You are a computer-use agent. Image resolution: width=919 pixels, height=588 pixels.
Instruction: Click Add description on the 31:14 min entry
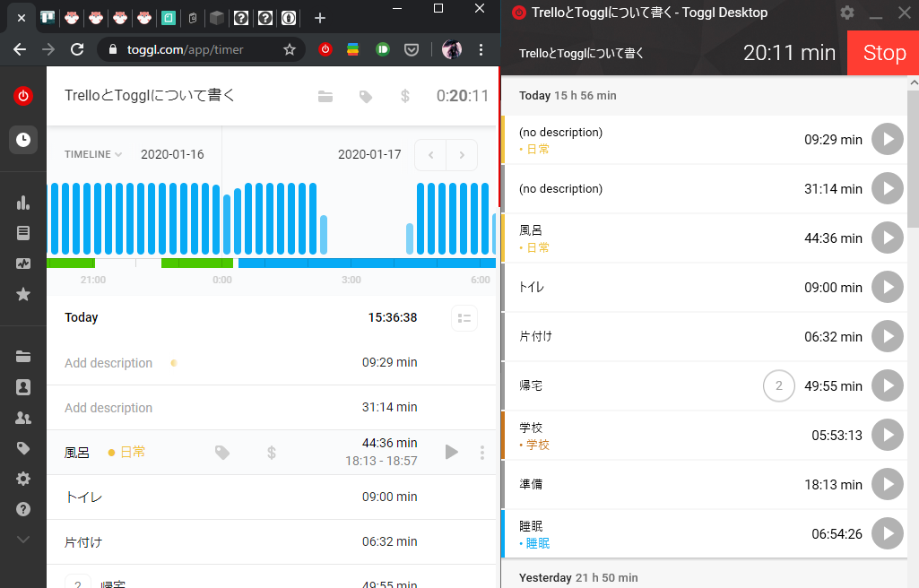click(108, 408)
